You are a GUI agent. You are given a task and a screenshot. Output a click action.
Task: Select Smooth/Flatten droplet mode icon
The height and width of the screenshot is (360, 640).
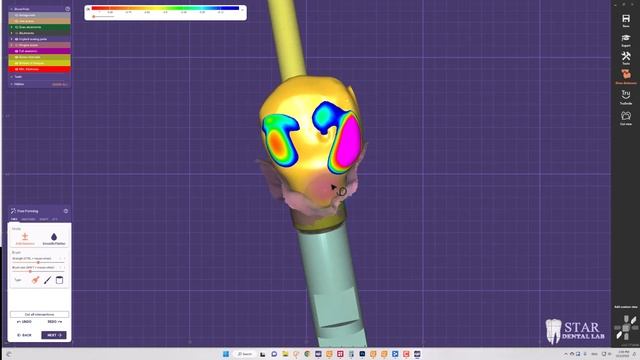[x=54, y=237]
